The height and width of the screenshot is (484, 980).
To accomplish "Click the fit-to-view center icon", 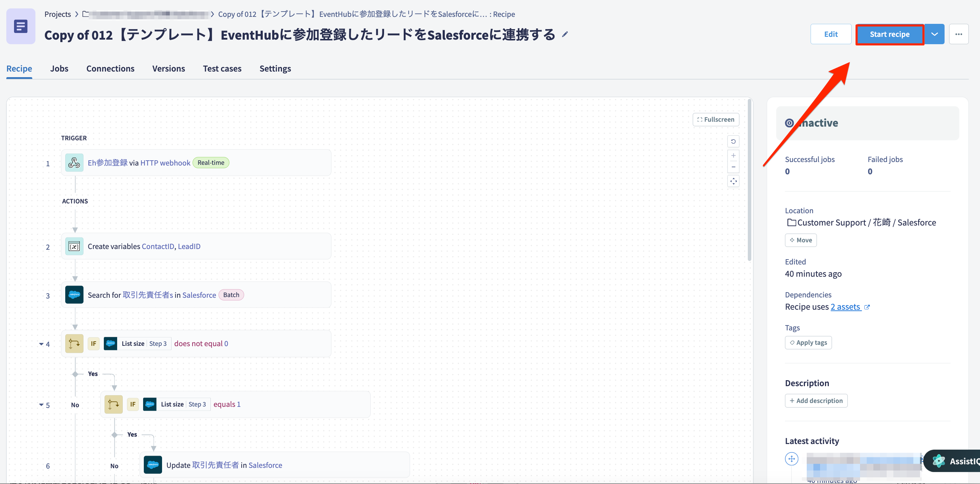I will pos(733,181).
